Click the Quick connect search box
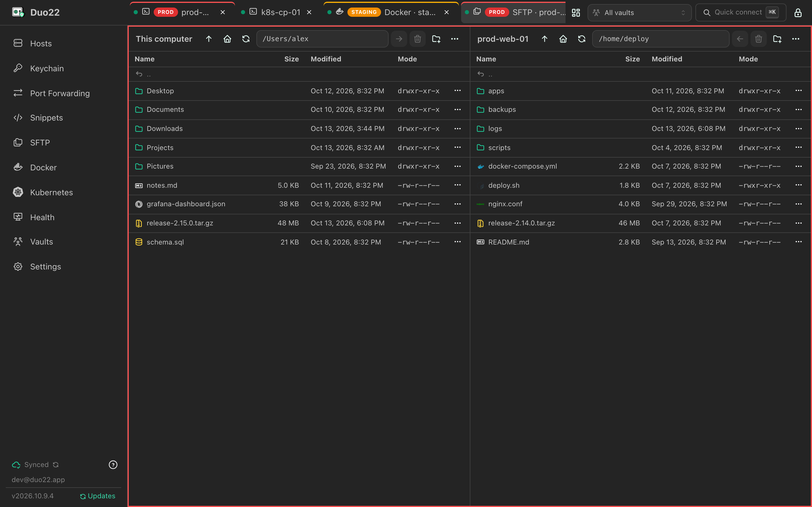This screenshot has height=507, width=812. [741, 13]
